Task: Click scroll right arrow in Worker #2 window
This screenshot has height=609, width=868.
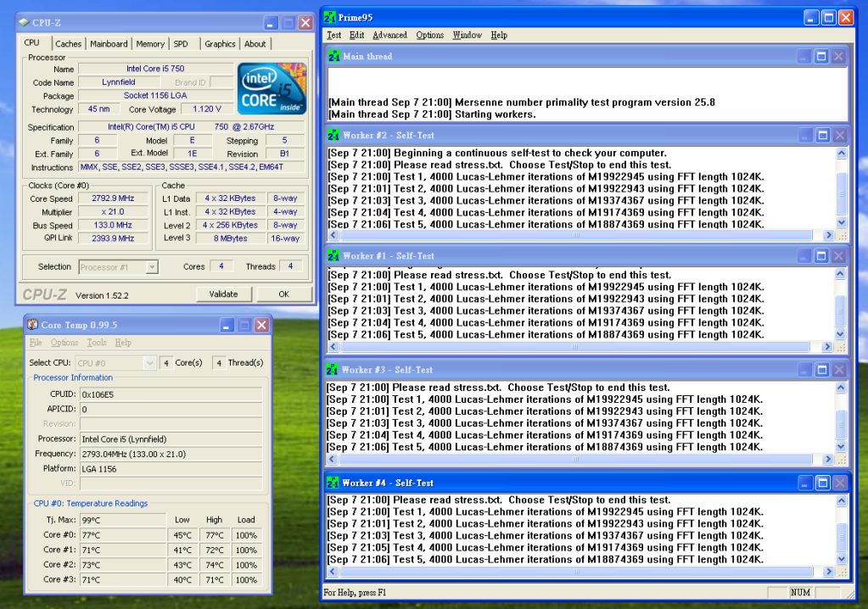Action: pos(829,235)
